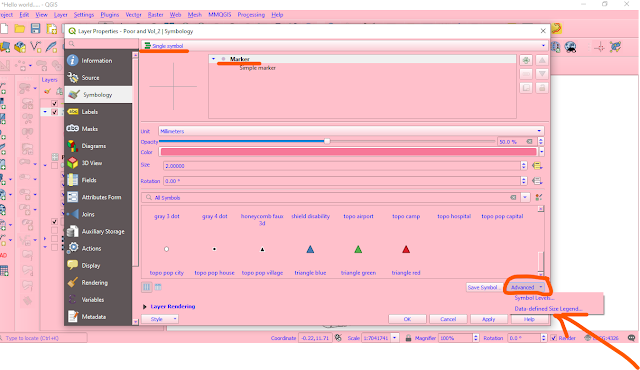Click the green plus add symbol layer button
This screenshot has width=640, height=370.
[x=526, y=60]
